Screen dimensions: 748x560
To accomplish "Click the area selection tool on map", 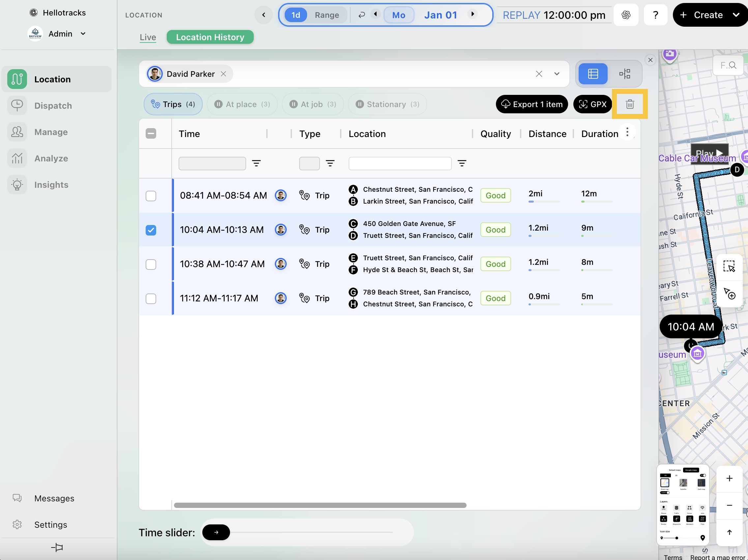I will click(729, 266).
